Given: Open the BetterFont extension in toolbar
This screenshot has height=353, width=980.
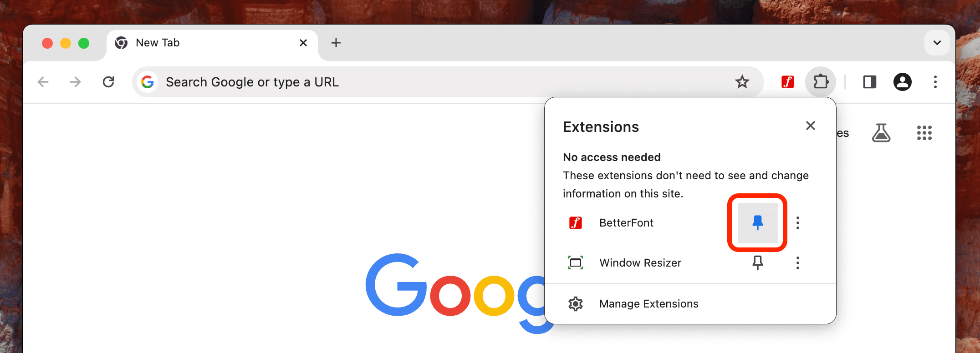Looking at the screenshot, I should pyautogui.click(x=788, y=82).
